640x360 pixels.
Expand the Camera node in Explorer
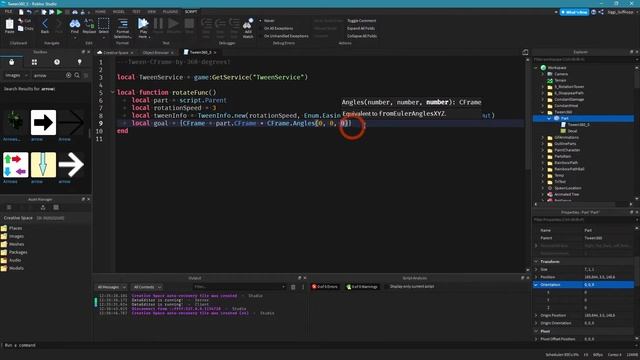point(543,74)
